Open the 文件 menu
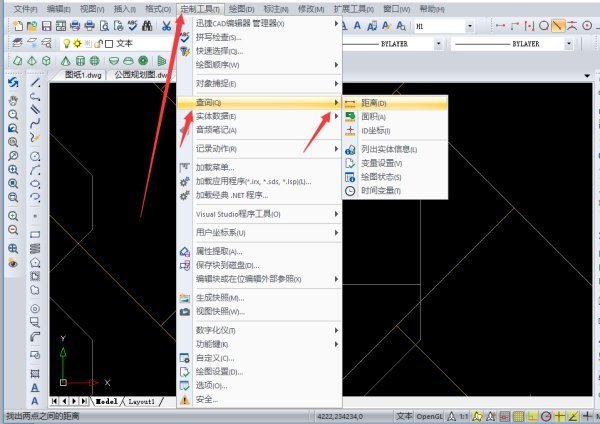The image size is (600, 424). click(x=25, y=9)
